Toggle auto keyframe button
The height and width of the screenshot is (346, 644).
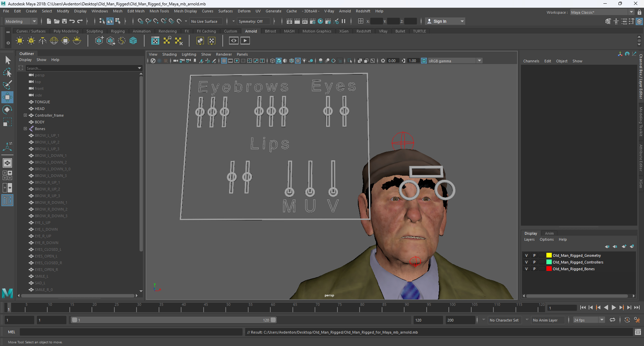click(x=627, y=320)
